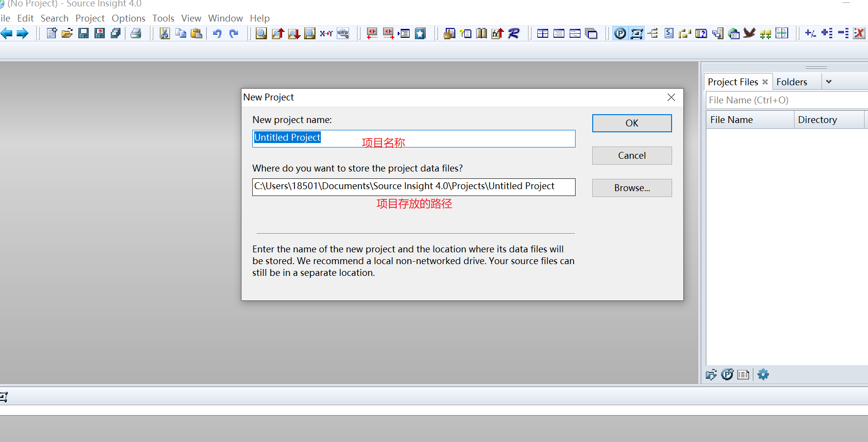Copy selection using the copy icon

tap(181, 33)
